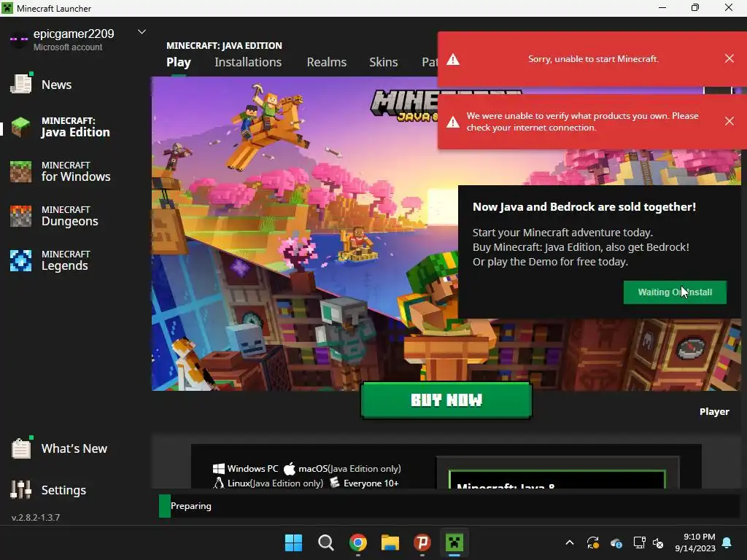This screenshot has width=747, height=560.
Task: Open the Settings sliders icon
Action: click(x=21, y=489)
